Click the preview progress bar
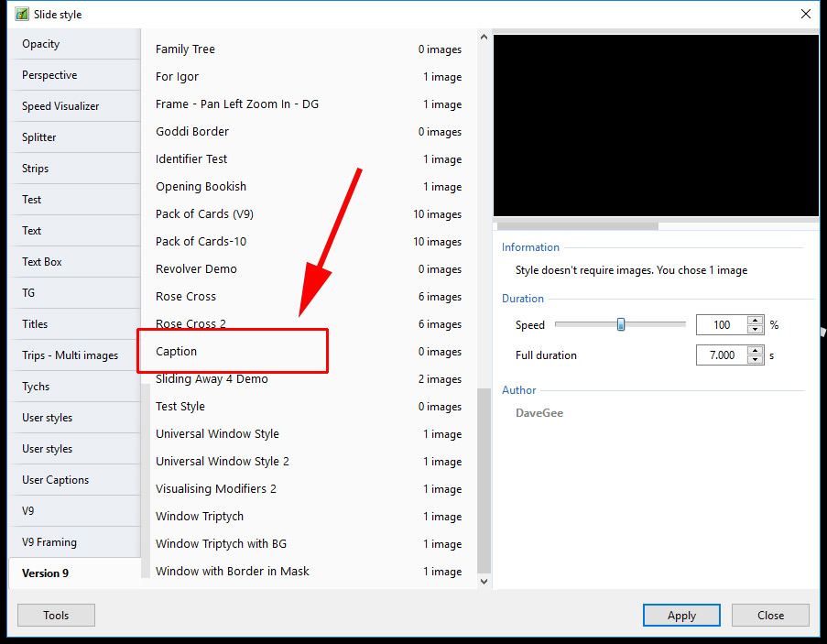 [x=656, y=225]
